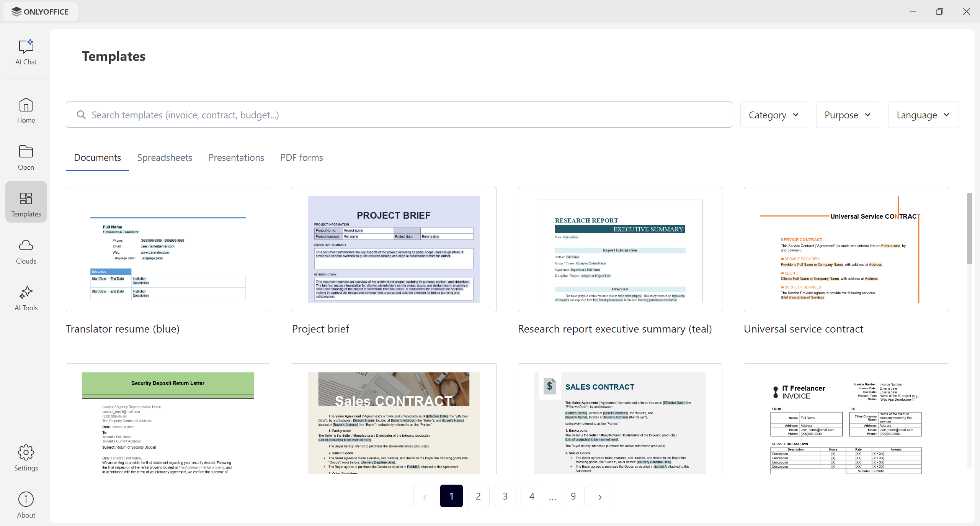The image size is (980, 526).
Task: Switch to the Presentations tab
Action: [236, 157]
